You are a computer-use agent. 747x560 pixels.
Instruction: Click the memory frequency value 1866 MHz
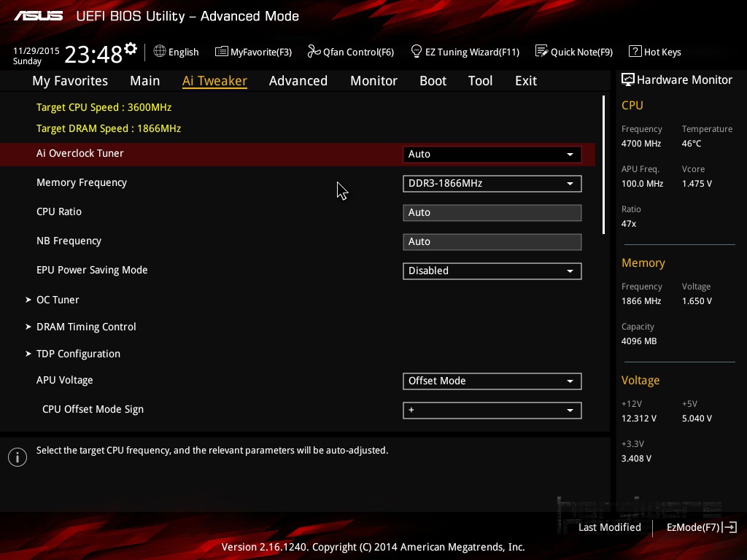pyautogui.click(x=641, y=301)
